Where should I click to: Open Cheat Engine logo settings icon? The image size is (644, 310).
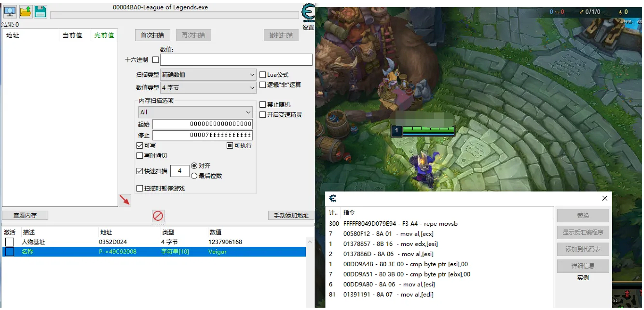point(308,14)
